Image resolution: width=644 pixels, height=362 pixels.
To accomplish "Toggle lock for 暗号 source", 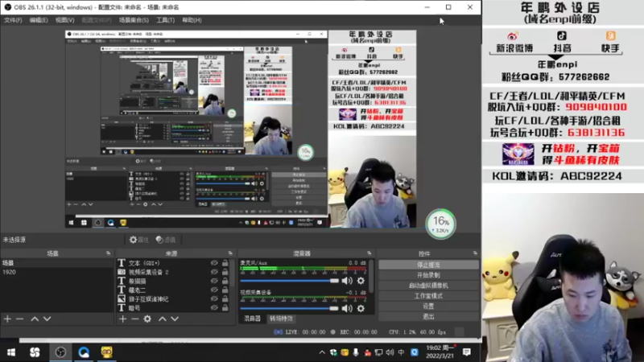I will coord(225,307).
